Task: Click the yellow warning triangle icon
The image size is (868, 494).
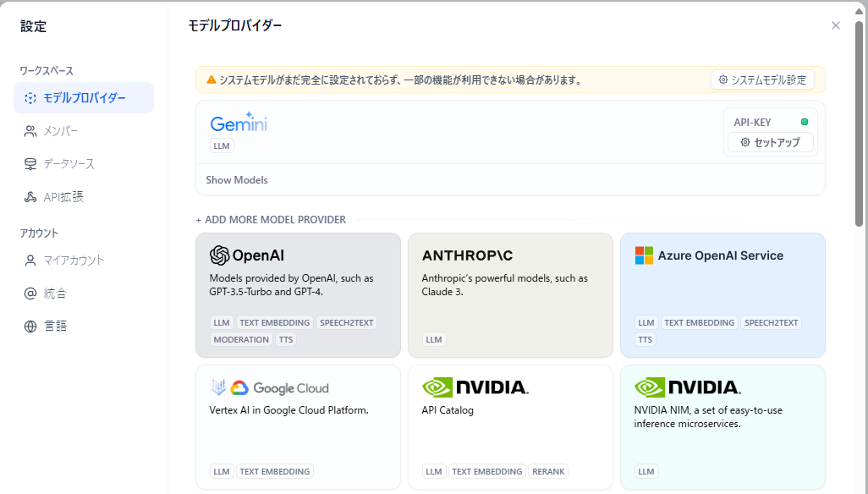Action: pos(211,80)
